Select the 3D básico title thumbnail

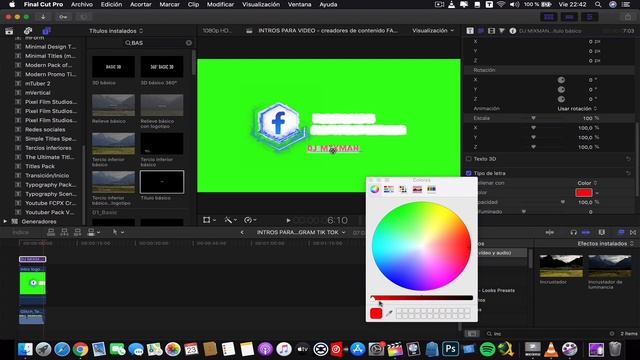click(113, 67)
